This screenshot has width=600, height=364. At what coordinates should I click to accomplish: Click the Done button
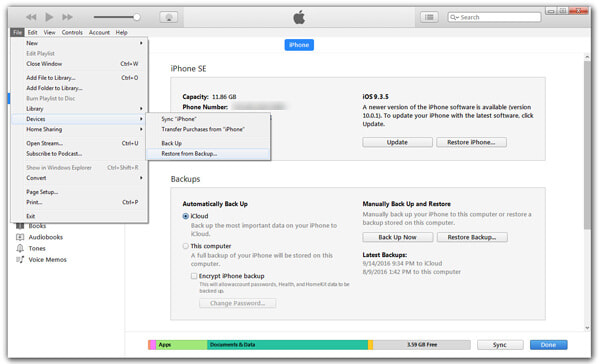pyautogui.click(x=548, y=345)
